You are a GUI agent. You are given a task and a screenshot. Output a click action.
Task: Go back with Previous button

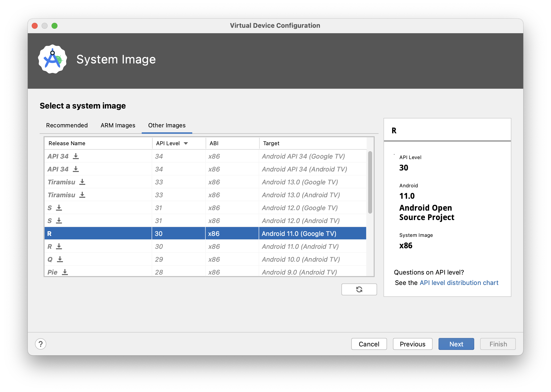(x=413, y=344)
